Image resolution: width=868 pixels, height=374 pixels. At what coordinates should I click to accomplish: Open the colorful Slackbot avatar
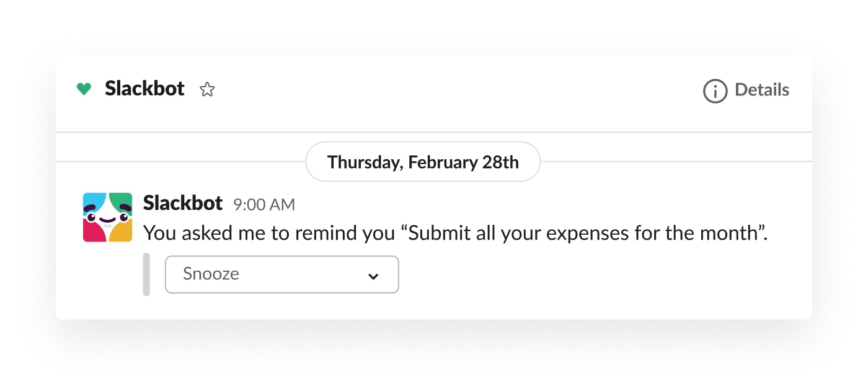click(x=107, y=217)
